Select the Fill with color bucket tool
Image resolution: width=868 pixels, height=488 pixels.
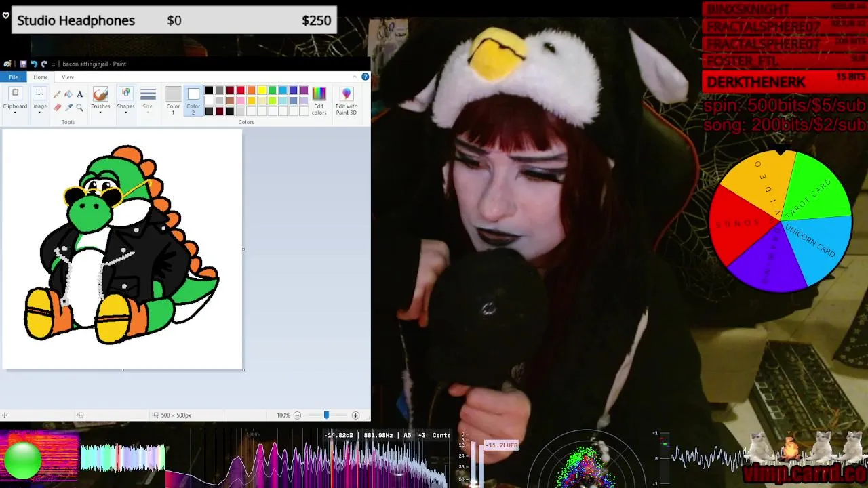click(68, 94)
